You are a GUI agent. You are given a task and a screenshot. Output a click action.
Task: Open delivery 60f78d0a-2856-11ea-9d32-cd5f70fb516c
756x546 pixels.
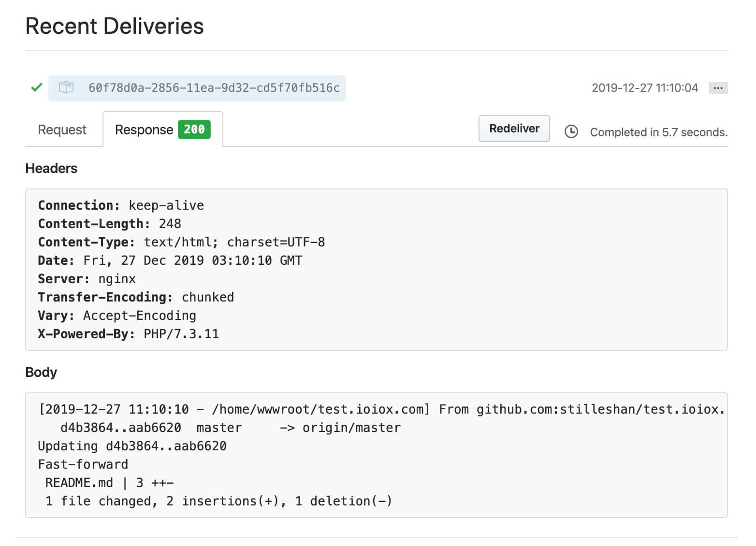[x=214, y=88]
